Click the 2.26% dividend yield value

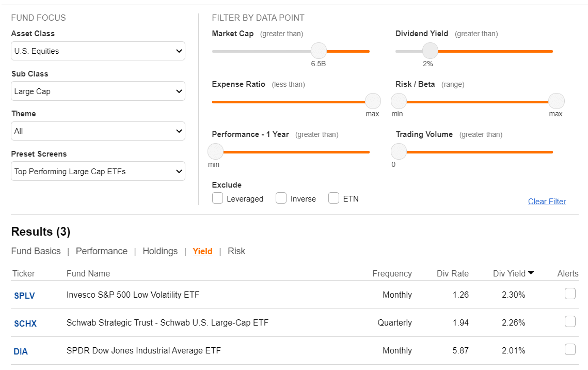(513, 323)
